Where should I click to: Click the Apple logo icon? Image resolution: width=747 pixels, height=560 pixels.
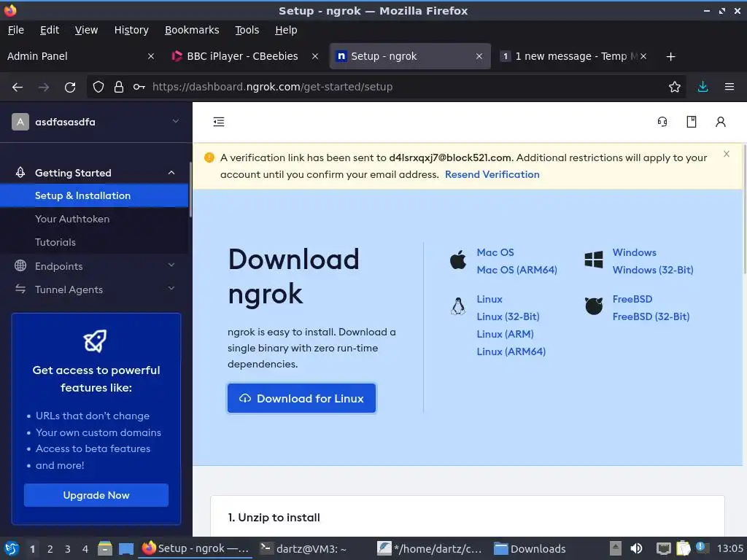point(458,260)
